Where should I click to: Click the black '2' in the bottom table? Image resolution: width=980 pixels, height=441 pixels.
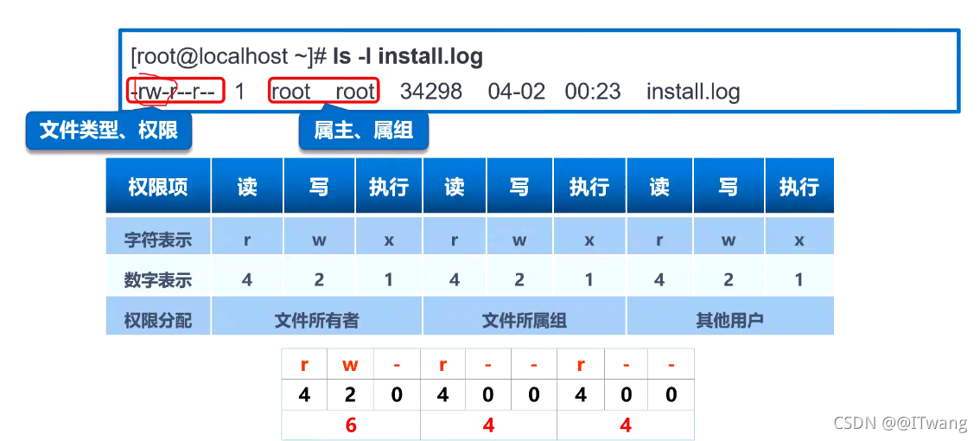(351, 394)
